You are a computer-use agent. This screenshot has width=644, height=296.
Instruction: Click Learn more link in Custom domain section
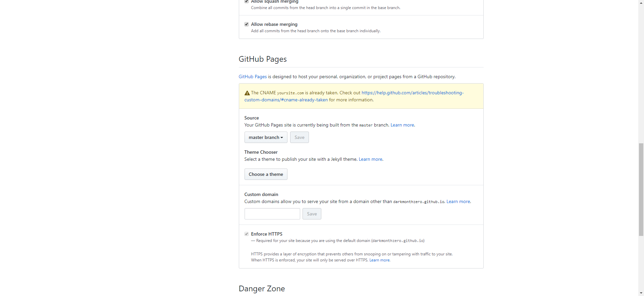coord(458,201)
